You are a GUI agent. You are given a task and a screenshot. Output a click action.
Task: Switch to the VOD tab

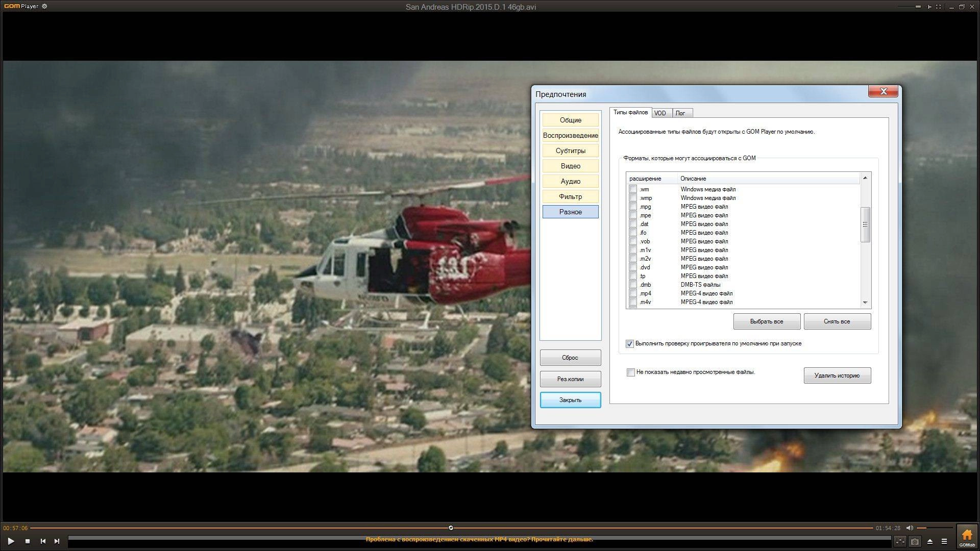point(661,113)
